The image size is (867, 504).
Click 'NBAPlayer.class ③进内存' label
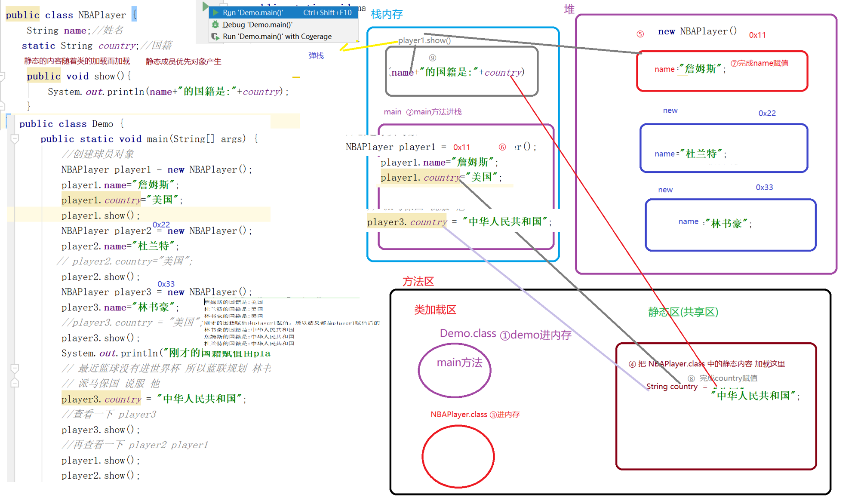point(475,415)
